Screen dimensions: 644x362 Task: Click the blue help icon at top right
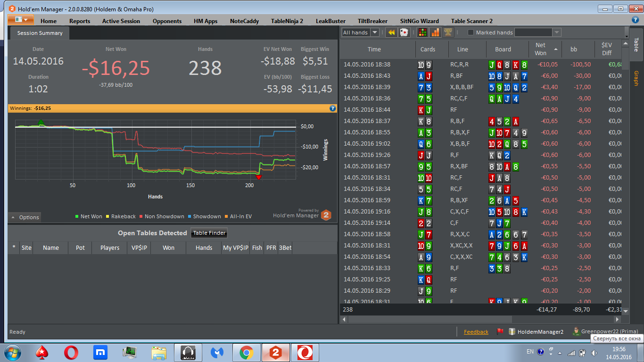coord(635,20)
